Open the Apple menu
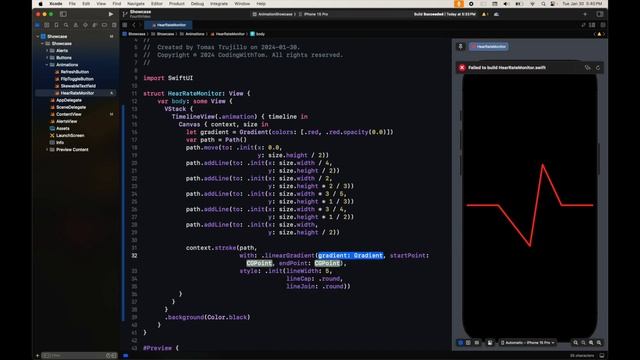The height and width of the screenshot is (360, 640). 40,4
